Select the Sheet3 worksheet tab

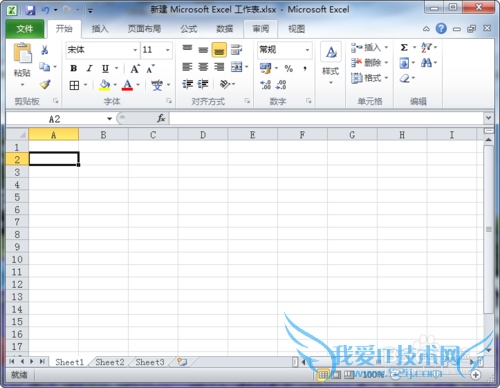coord(150,362)
